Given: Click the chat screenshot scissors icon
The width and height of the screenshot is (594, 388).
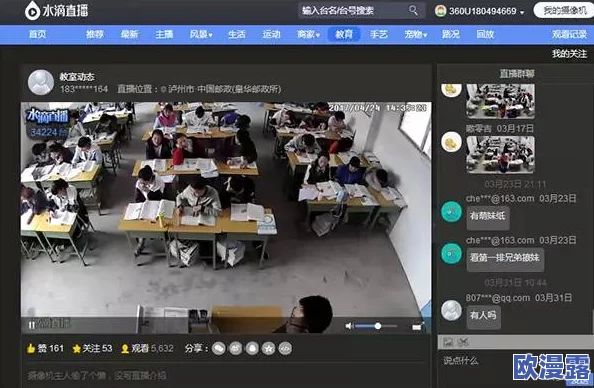Looking at the screenshot, I should (463, 342).
